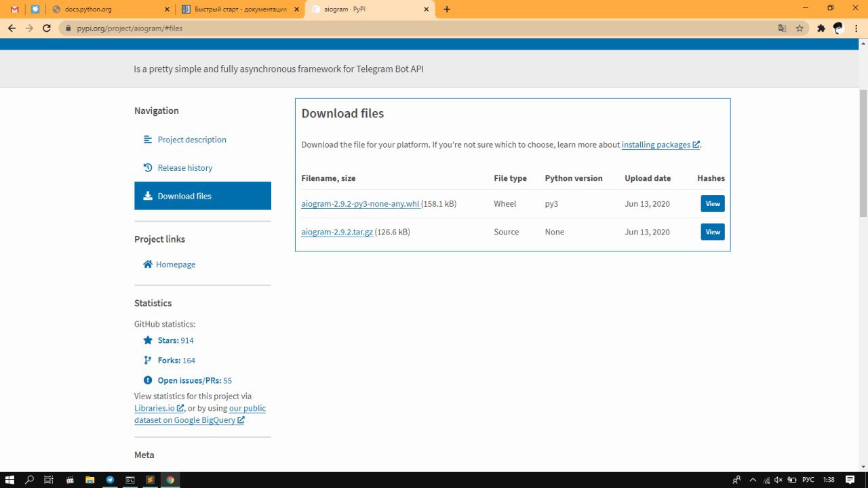Open the public dataset on Google BigQuery link
Screen dimensions: 868x488
tap(200, 414)
